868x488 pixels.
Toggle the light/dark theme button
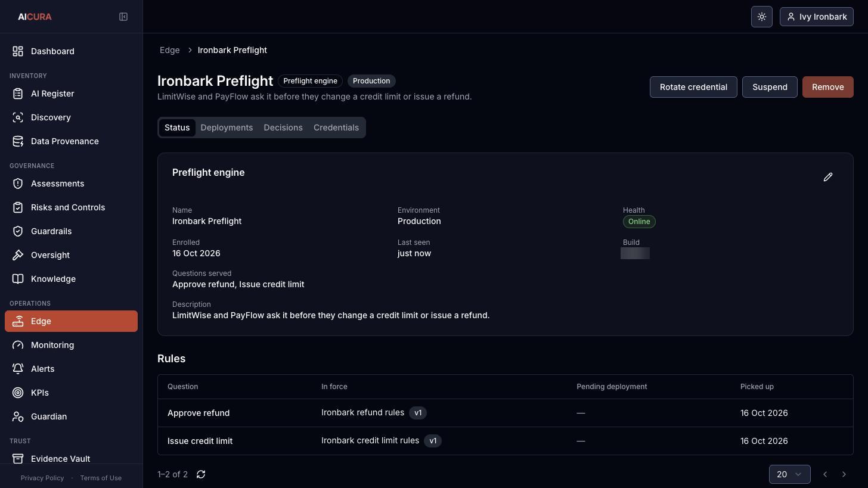click(762, 17)
